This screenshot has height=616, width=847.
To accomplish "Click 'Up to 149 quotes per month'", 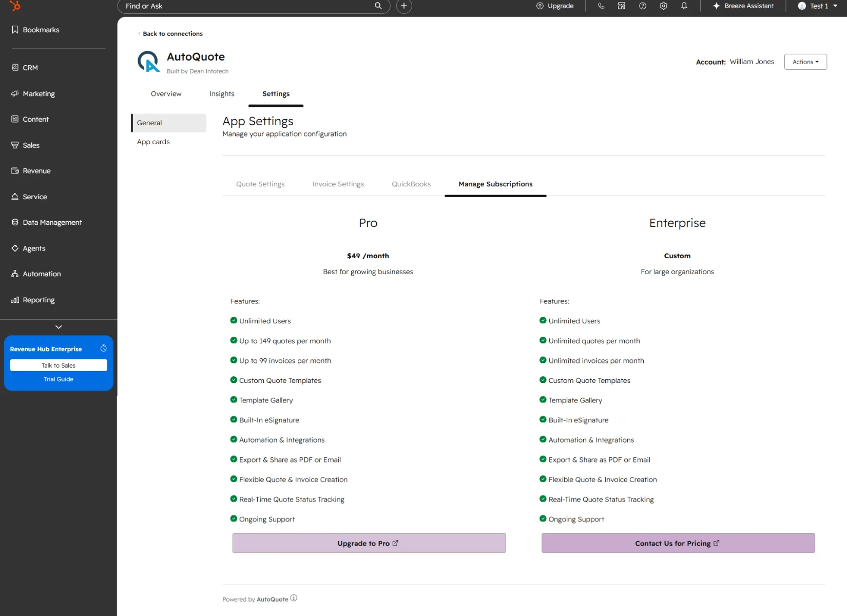I will click(x=285, y=341).
